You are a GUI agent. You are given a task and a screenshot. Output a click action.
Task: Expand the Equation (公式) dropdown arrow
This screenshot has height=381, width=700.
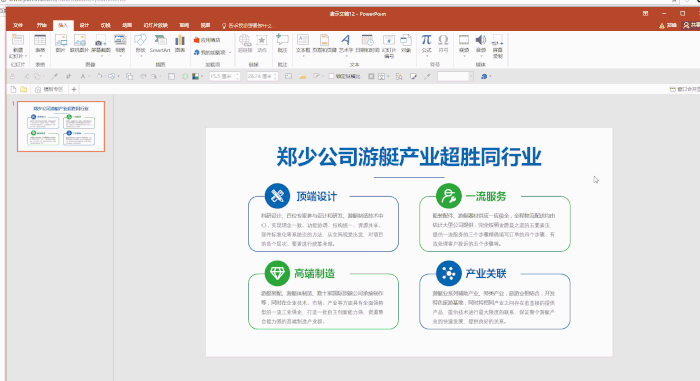point(426,56)
